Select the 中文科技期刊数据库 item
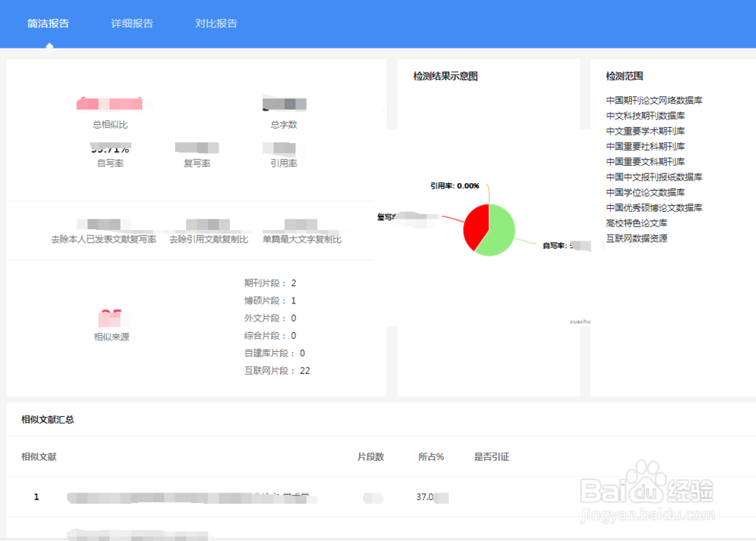The width and height of the screenshot is (756, 541). [643, 117]
